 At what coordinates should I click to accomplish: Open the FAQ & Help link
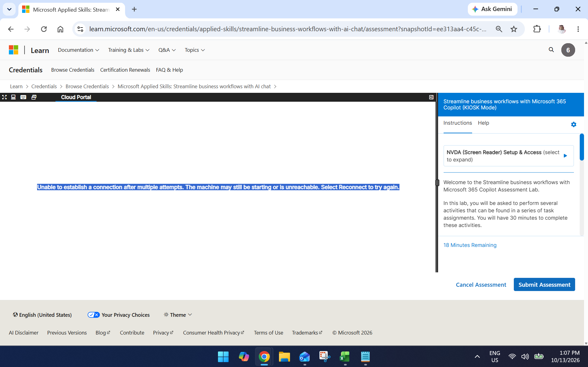(x=170, y=70)
